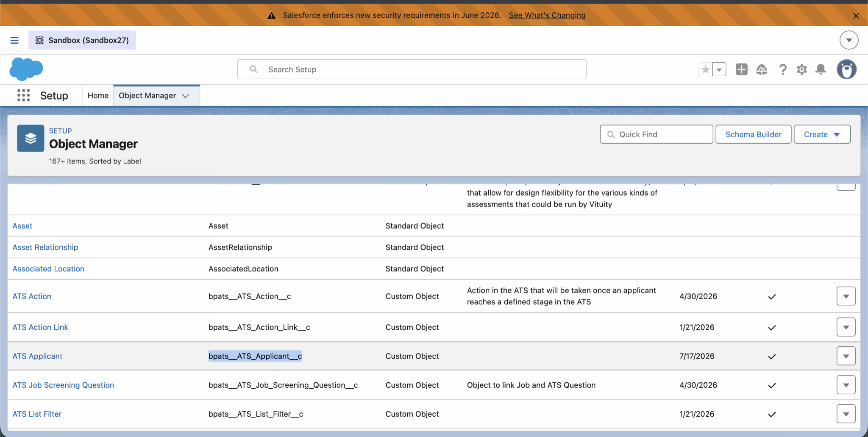Image resolution: width=868 pixels, height=437 pixels.
Task: Open See What's Changing link
Action: click(x=547, y=15)
